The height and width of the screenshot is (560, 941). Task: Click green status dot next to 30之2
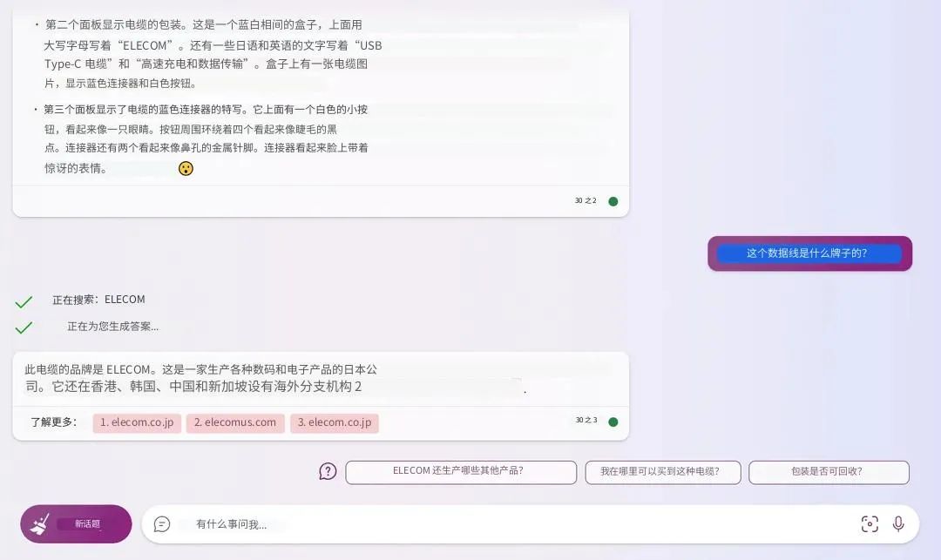613,201
